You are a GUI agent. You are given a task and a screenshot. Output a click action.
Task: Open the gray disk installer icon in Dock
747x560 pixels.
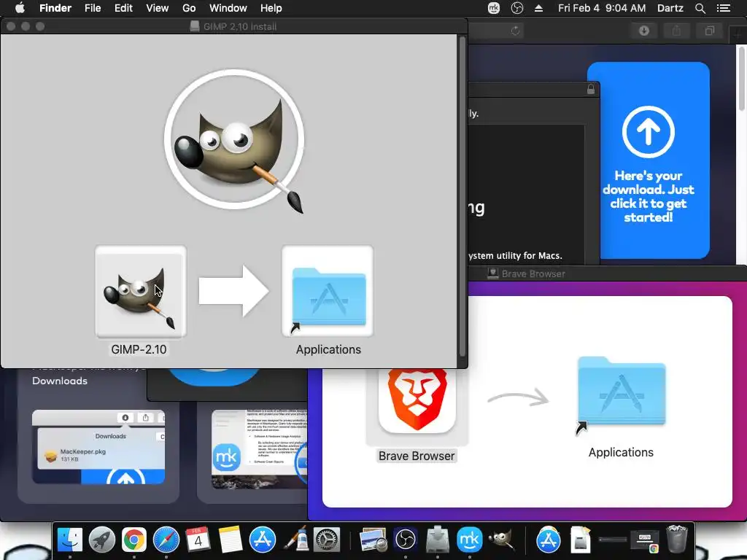click(x=438, y=540)
